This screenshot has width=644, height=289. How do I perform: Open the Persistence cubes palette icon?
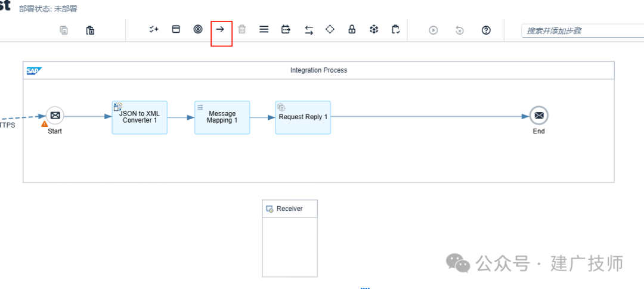373,29
